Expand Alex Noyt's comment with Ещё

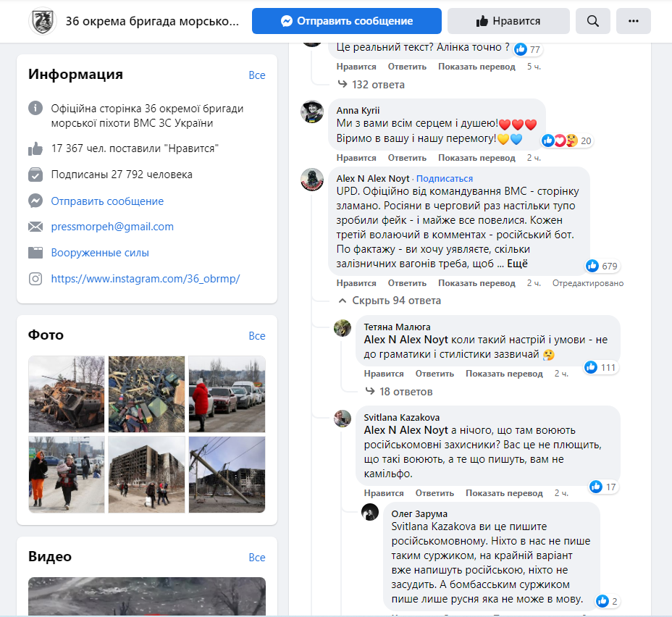[x=517, y=264]
